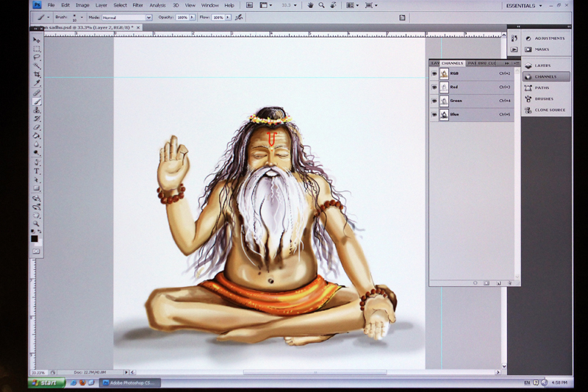Open the Masks panel

pos(542,49)
